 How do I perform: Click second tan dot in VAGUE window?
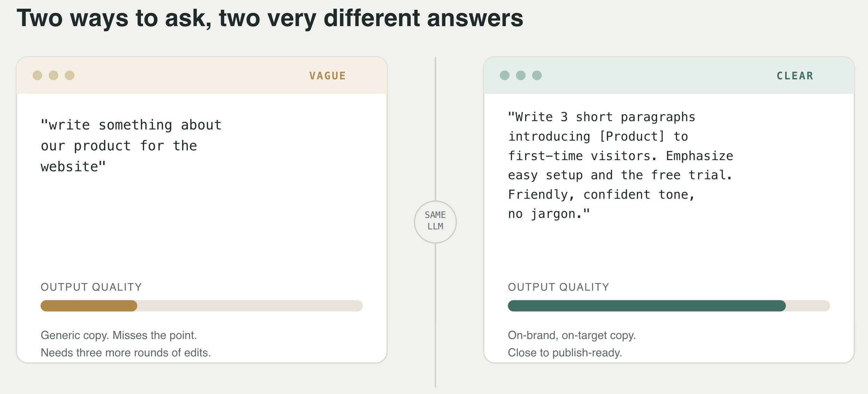[x=53, y=75]
